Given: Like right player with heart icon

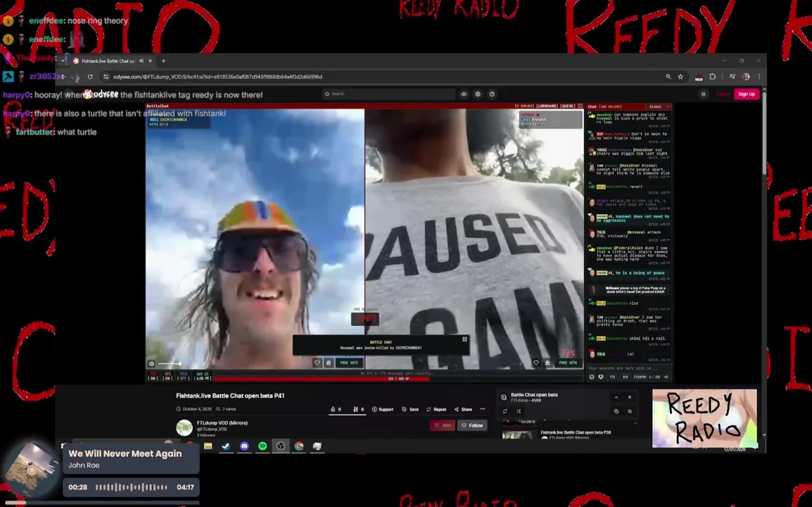Looking at the screenshot, I should pos(536,363).
